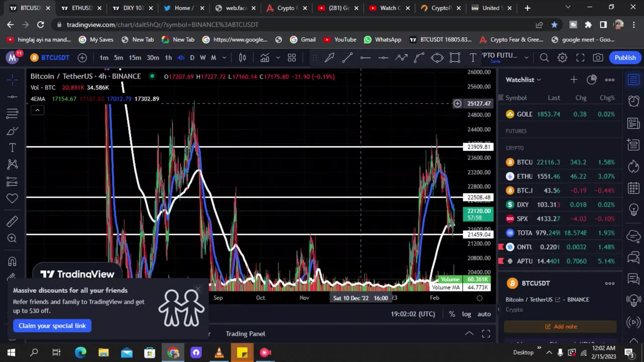Image resolution: width=644 pixels, height=362 pixels.
Task: Toggle auto scale on price axis
Action: point(484,314)
